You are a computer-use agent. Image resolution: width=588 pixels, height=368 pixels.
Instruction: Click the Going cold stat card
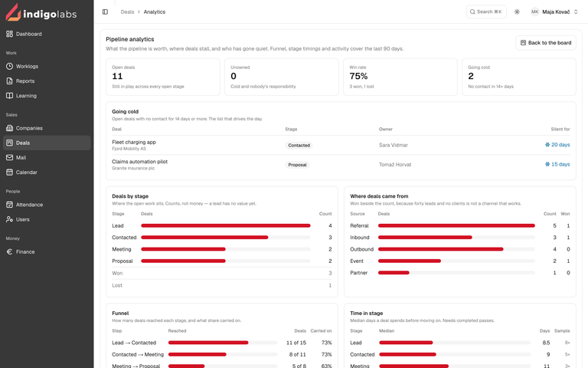519,77
